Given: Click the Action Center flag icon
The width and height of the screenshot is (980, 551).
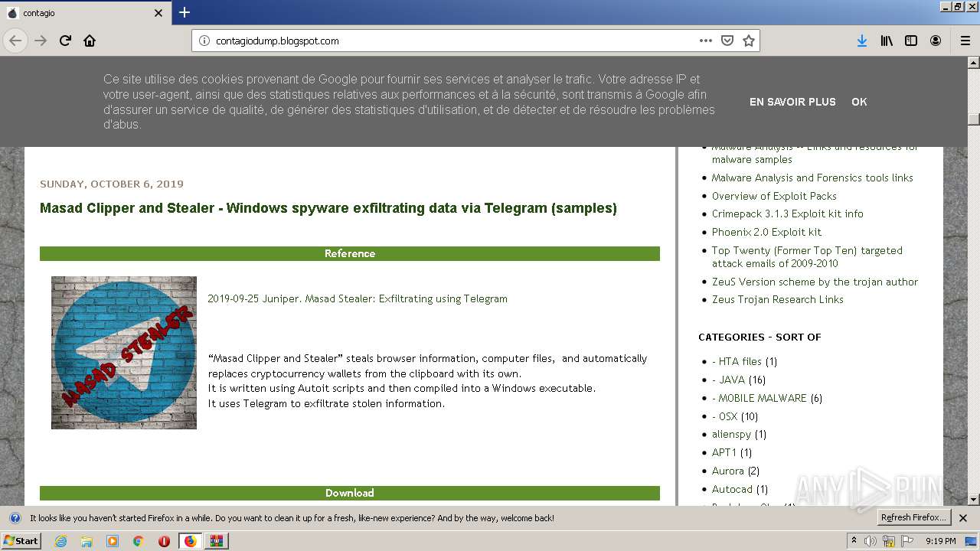Looking at the screenshot, I should (907, 541).
